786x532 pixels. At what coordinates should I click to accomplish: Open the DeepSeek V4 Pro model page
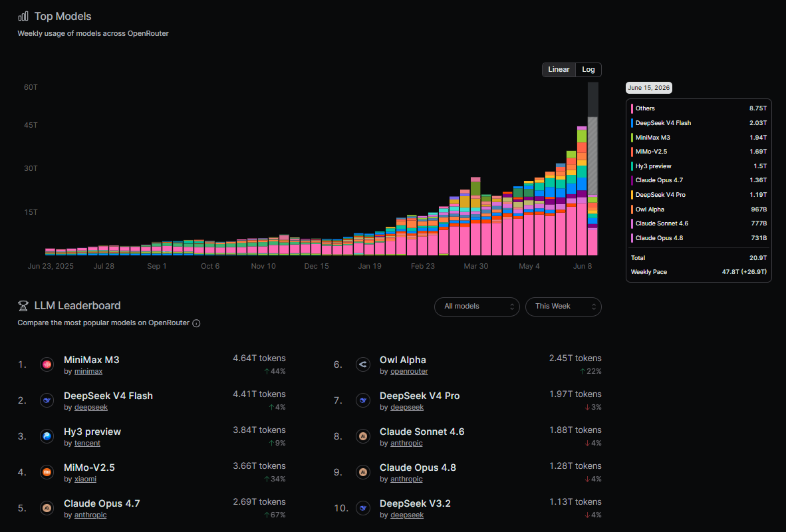(x=420, y=396)
